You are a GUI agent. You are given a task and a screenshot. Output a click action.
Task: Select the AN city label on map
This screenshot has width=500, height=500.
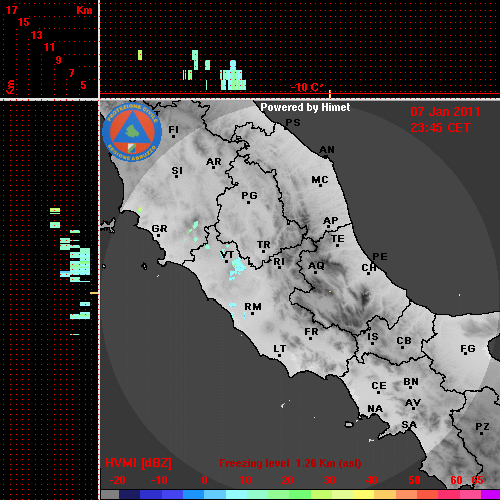(327, 150)
